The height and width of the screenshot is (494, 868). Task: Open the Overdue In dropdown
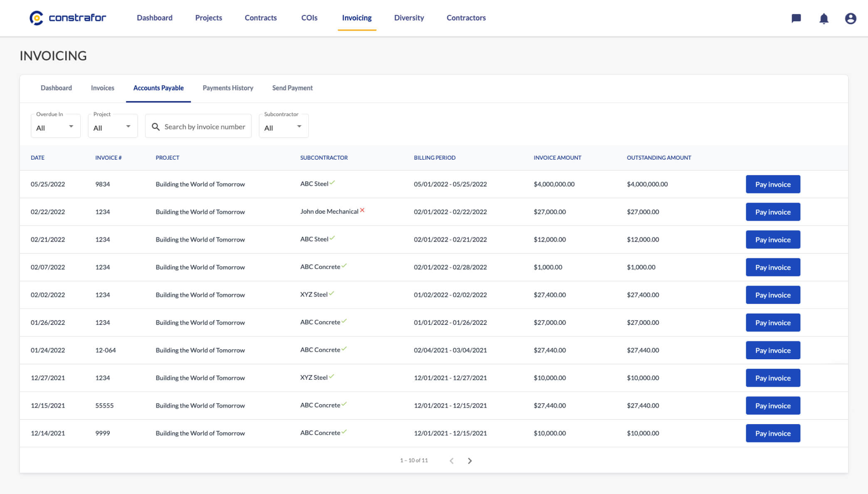point(56,126)
